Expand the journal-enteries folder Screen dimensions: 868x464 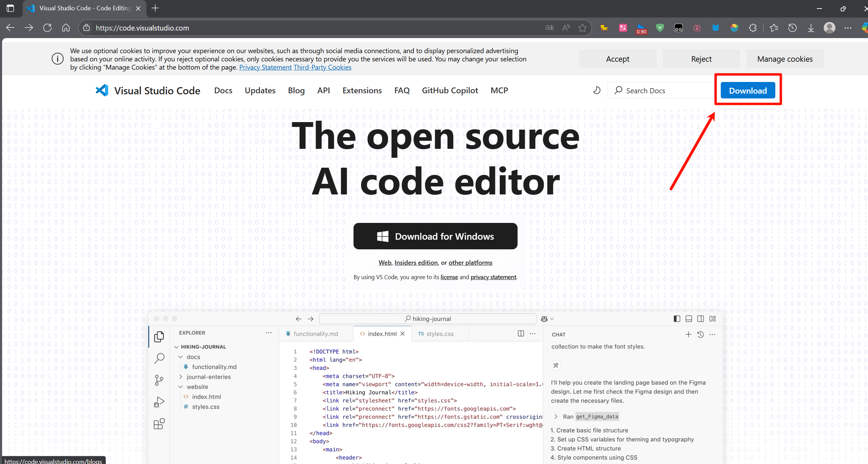pyautogui.click(x=181, y=377)
